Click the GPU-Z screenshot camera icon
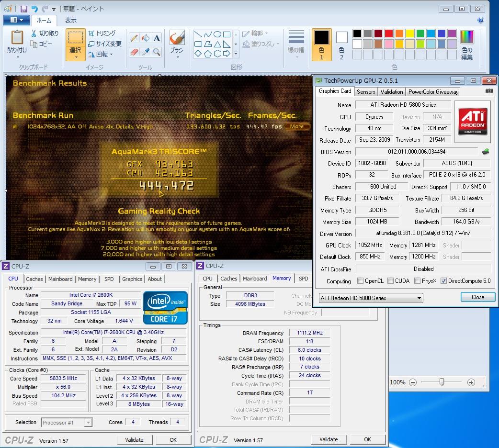 [489, 91]
